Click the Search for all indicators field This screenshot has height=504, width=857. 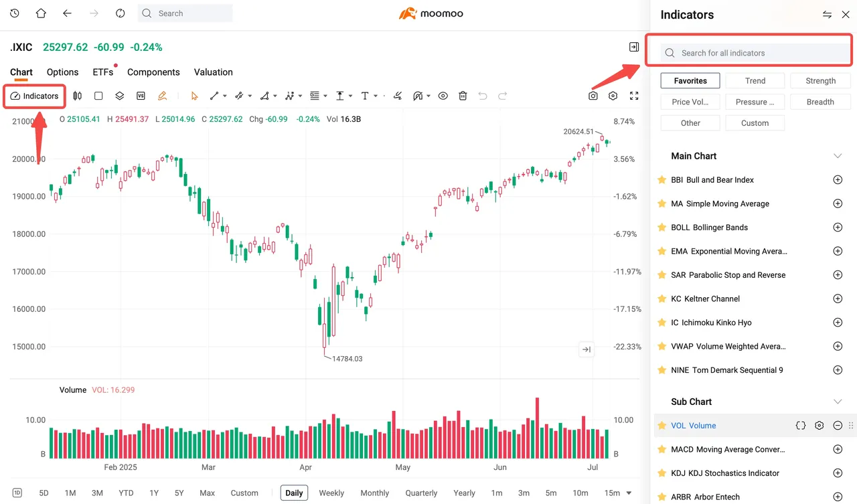point(755,53)
